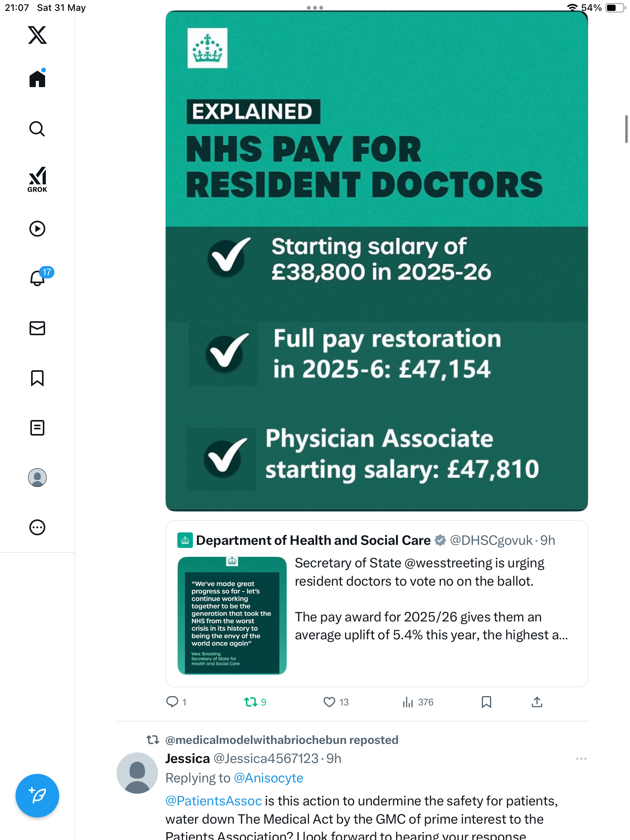Open the video play tab
The height and width of the screenshot is (840, 630).
(x=37, y=229)
